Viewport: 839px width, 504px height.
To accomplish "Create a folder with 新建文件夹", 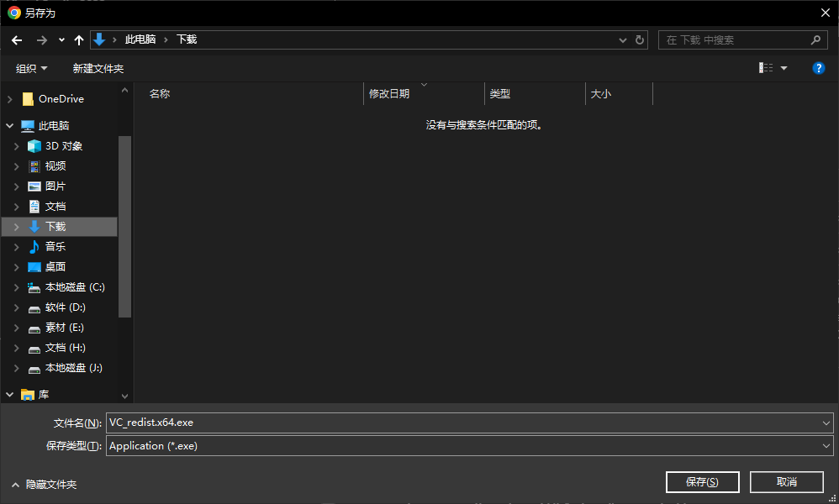I will pyautogui.click(x=98, y=68).
